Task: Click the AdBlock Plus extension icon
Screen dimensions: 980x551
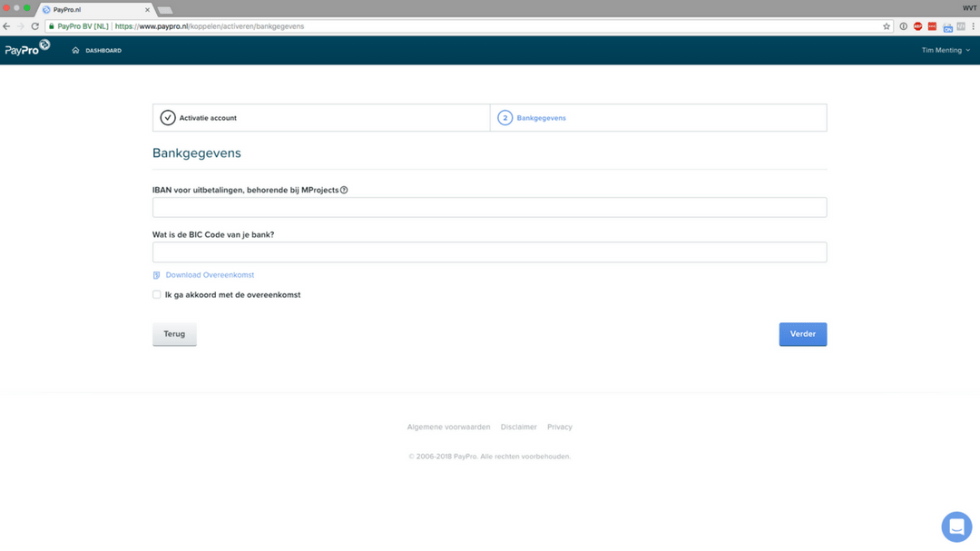Action: tap(917, 26)
